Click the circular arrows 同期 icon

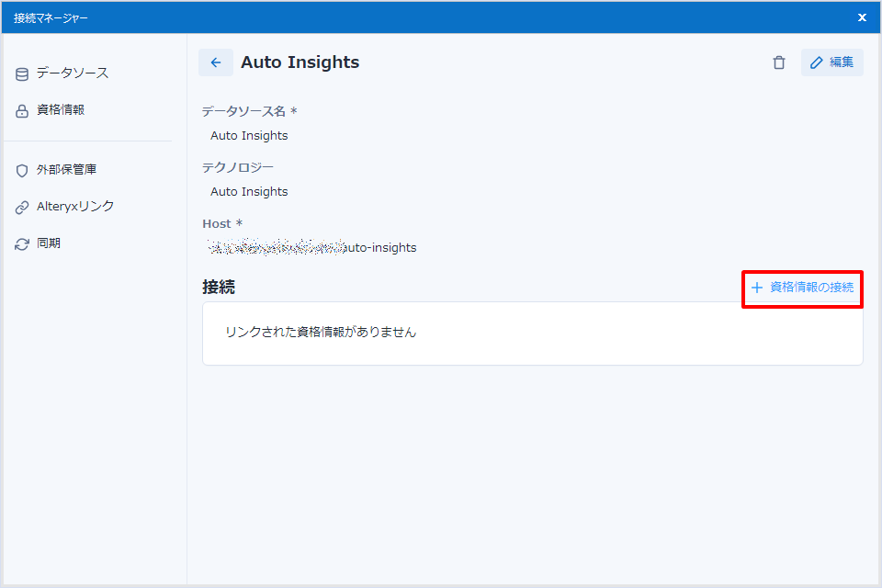tap(22, 244)
